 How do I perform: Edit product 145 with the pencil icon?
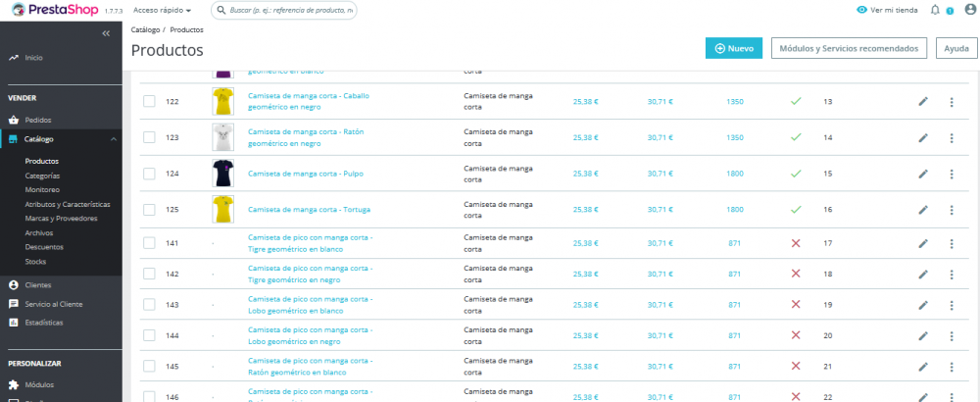[x=923, y=367]
